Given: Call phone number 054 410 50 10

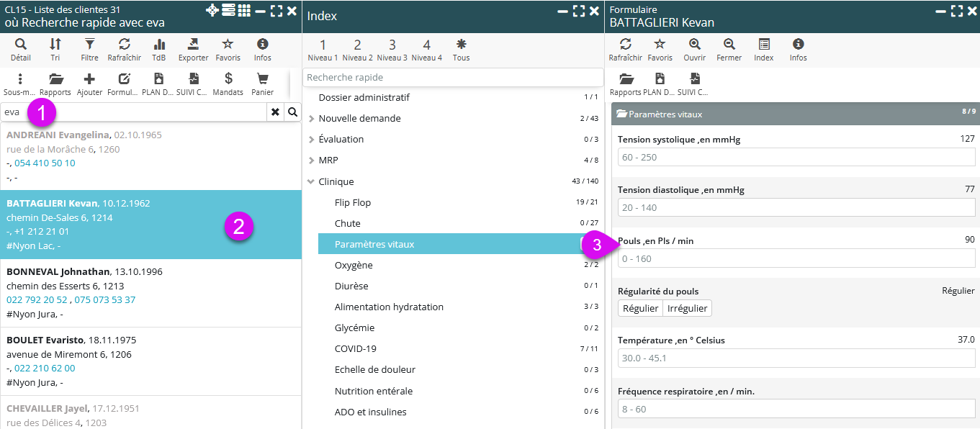Looking at the screenshot, I should (45, 163).
